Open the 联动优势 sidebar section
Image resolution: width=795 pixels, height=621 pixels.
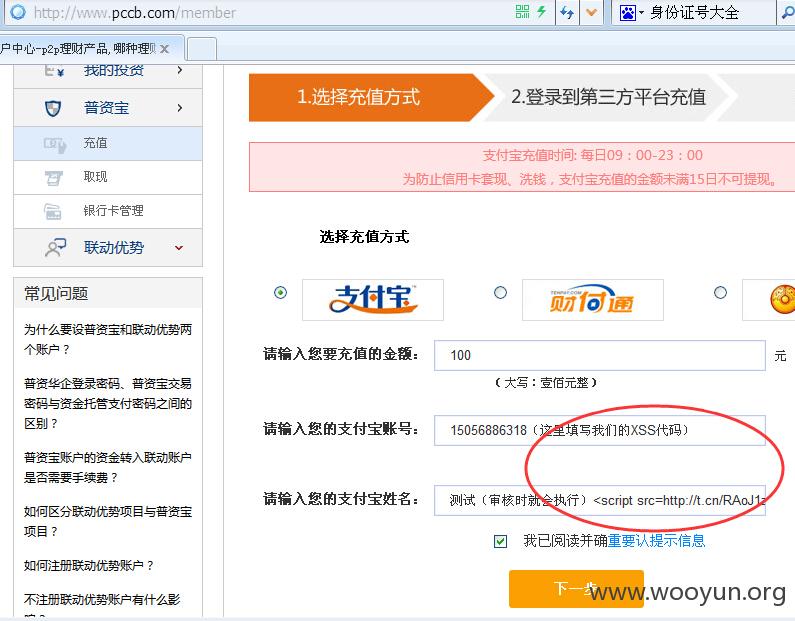[108, 248]
